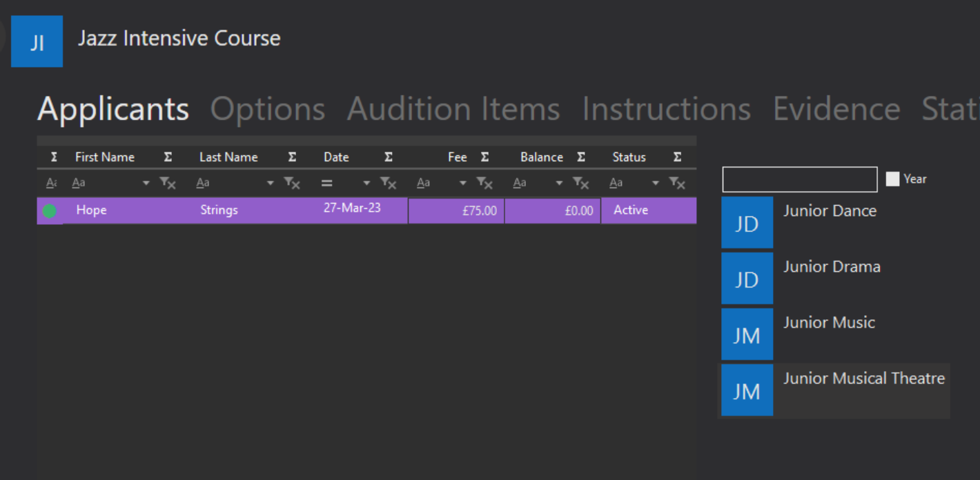
Task: Clear the First Name column filter
Action: click(168, 183)
